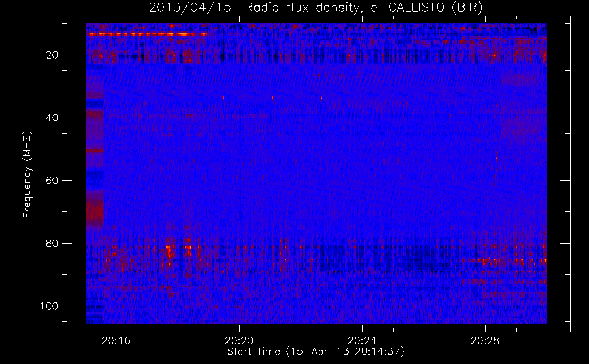Click the 20:28 time tick label
The width and height of the screenshot is (589, 364).
[x=485, y=341]
